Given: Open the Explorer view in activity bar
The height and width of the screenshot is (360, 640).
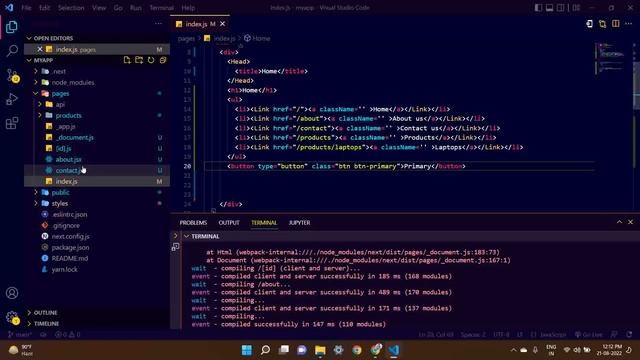Looking at the screenshot, I should tap(12, 27).
